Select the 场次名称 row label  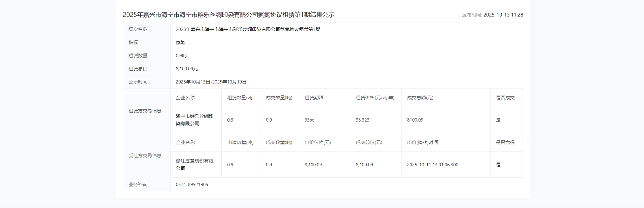[138, 29]
